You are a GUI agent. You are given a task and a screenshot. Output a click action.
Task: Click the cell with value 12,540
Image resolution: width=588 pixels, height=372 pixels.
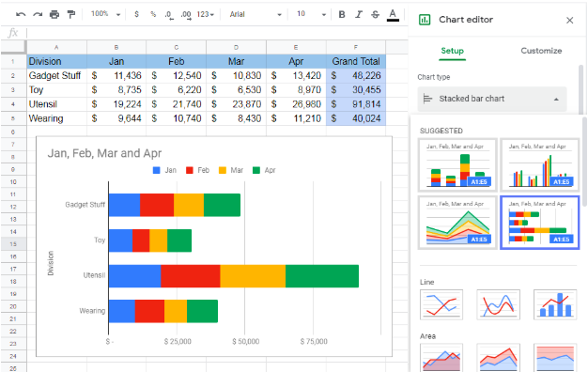pyautogui.click(x=177, y=76)
